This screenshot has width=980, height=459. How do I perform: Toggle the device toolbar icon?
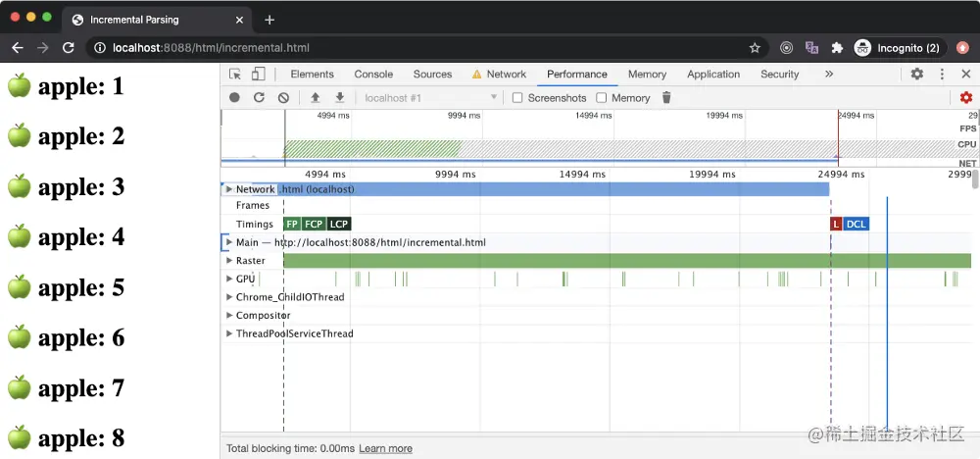[x=258, y=74]
